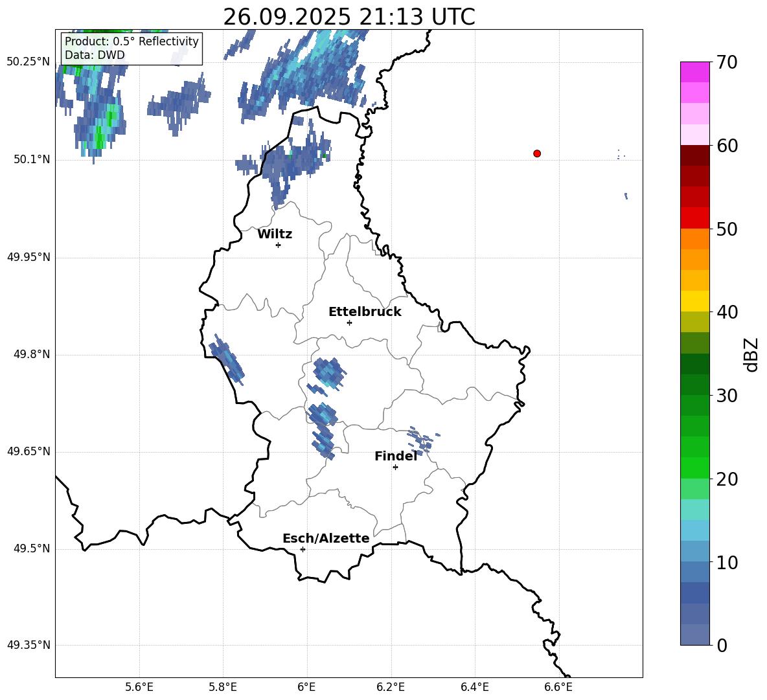Image resolution: width=767 pixels, height=700 pixels.
Task: Click the 49.65°N latitude label
Action: [29, 451]
